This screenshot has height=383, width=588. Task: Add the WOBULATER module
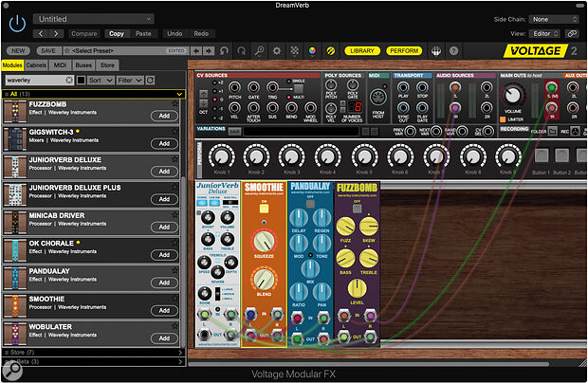[164, 338]
